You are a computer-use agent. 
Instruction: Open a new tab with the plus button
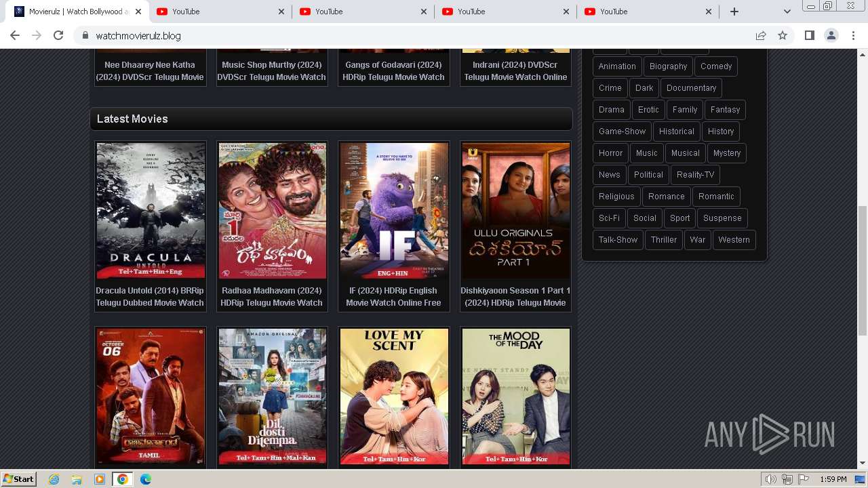pyautogui.click(x=734, y=12)
